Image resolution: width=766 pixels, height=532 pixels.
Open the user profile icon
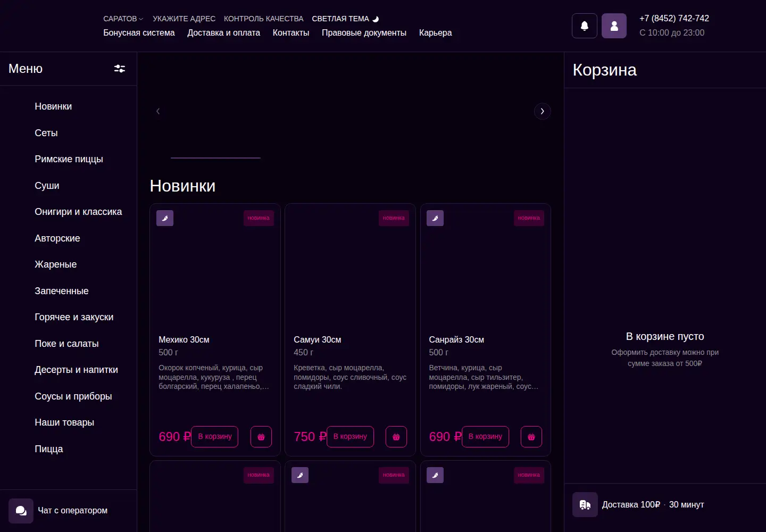click(x=614, y=26)
